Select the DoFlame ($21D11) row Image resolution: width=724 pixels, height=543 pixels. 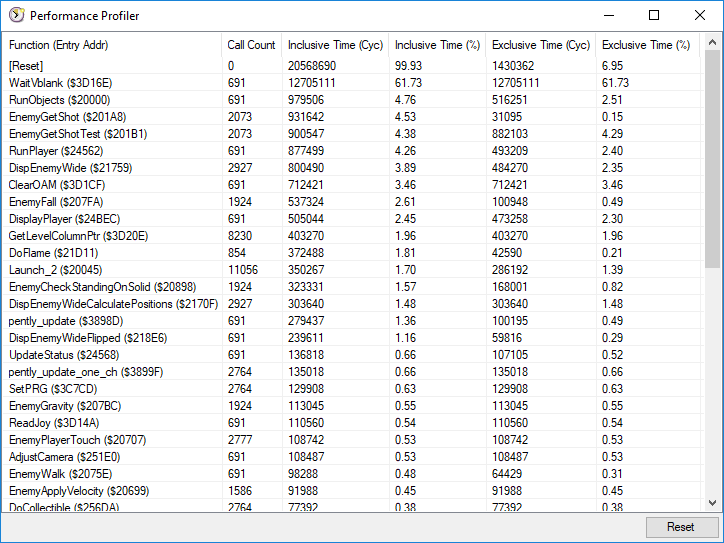point(353,253)
